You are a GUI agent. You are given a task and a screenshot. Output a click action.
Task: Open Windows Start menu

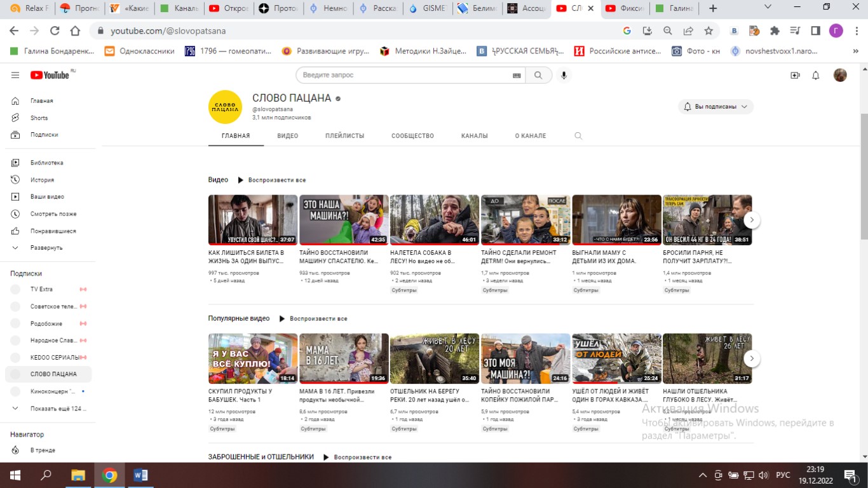click(x=15, y=475)
